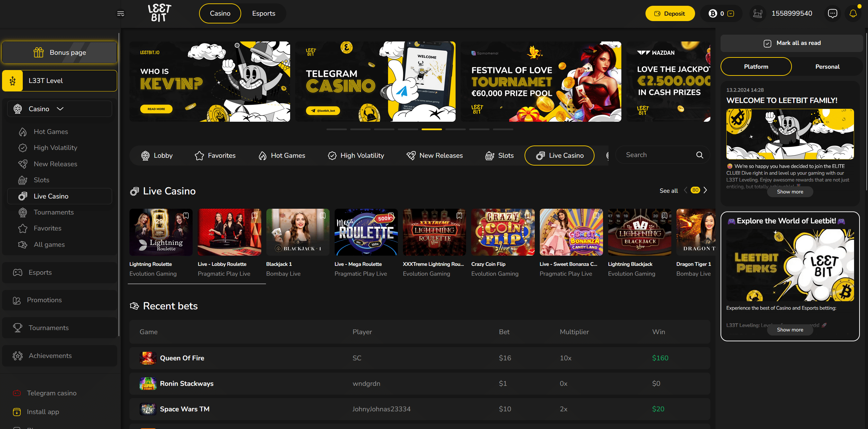
Task: Open Telegram casino link in sidebar
Action: point(51,393)
